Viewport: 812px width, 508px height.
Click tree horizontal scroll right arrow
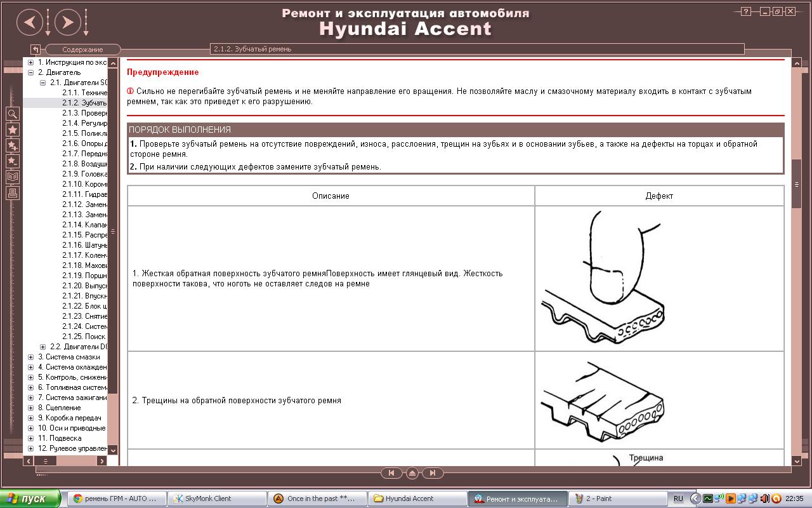click(101, 461)
